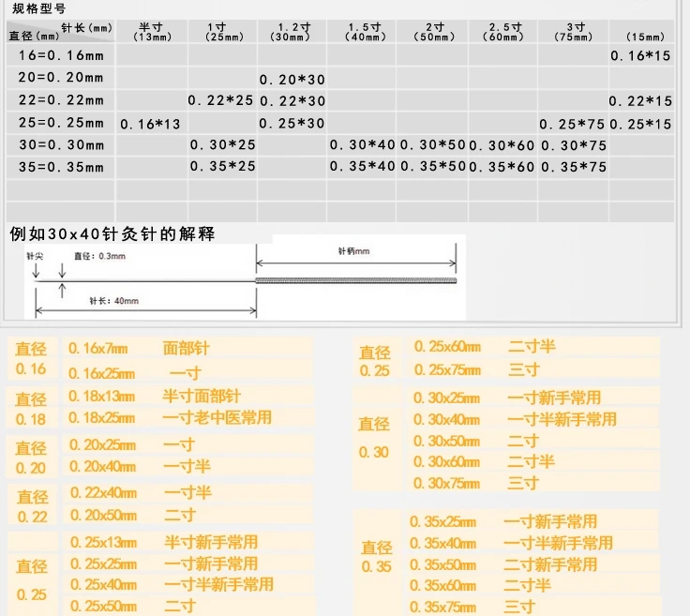This screenshot has height=616, width=690.
Task: Click the row label 30=0.30mm
Action: [x=61, y=144]
